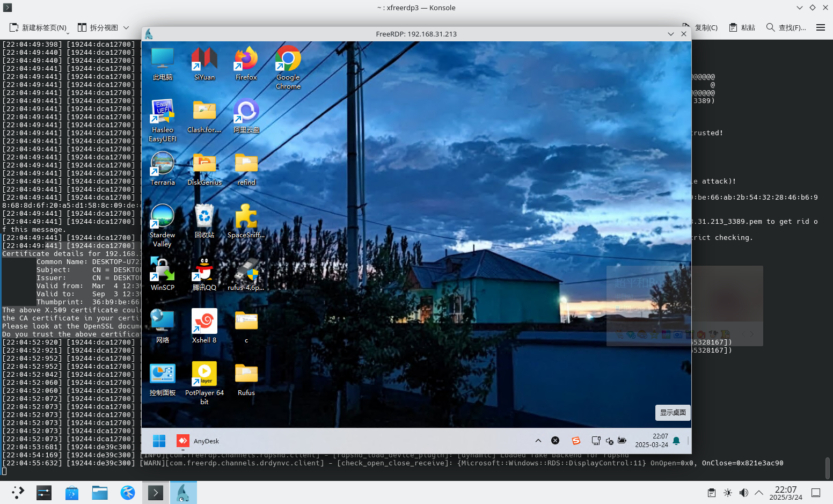Image resolution: width=833 pixels, height=504 pixels.
Task: Open the KDE volume tray icon
Action: [x=744, y=493]
